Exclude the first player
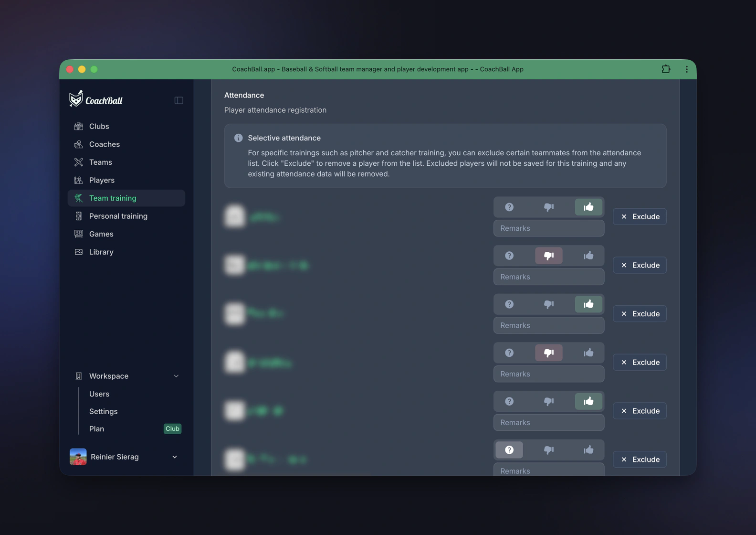756x535 pixels. click(x=640, y=216)
